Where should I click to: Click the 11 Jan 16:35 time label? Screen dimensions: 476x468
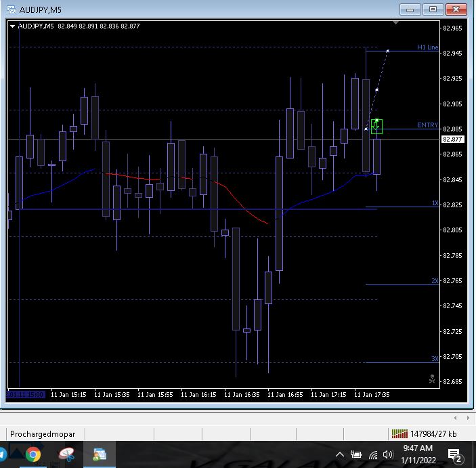click(x=242, y=394)
